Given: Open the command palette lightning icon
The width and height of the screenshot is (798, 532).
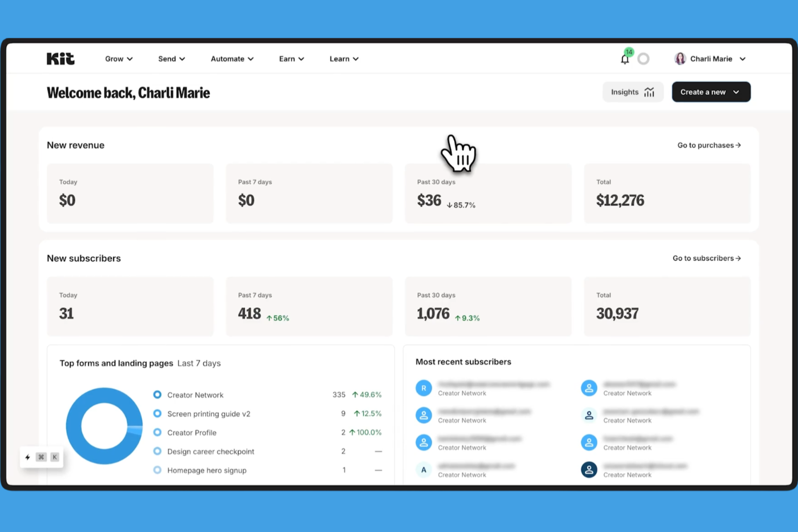Looking at the screenshot, I should point(27,457).
